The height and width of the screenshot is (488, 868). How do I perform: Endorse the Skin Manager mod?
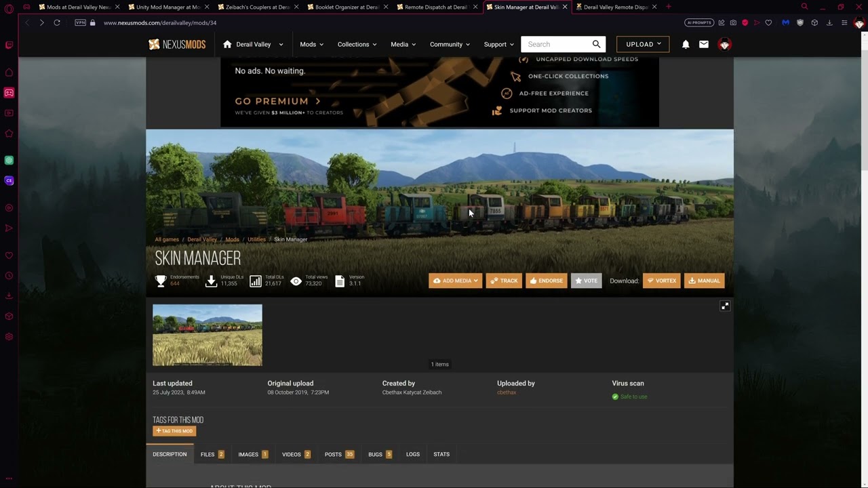tap(547, 281)
